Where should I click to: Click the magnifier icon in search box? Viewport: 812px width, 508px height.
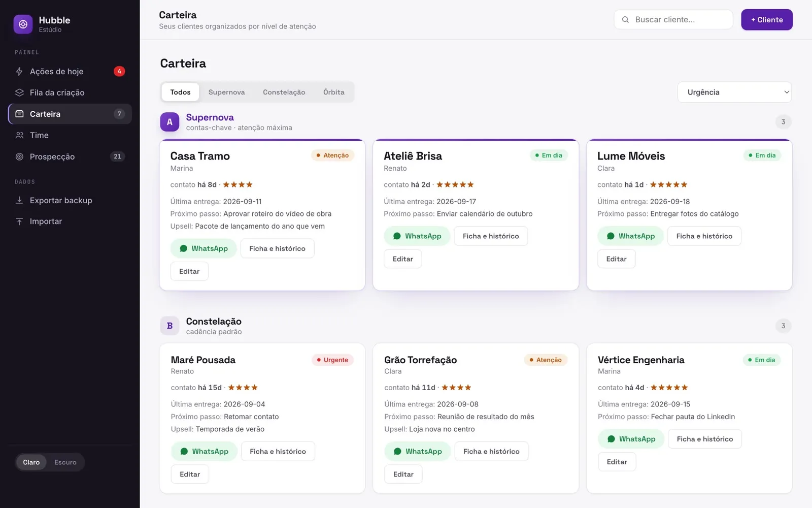coord(625,20)
